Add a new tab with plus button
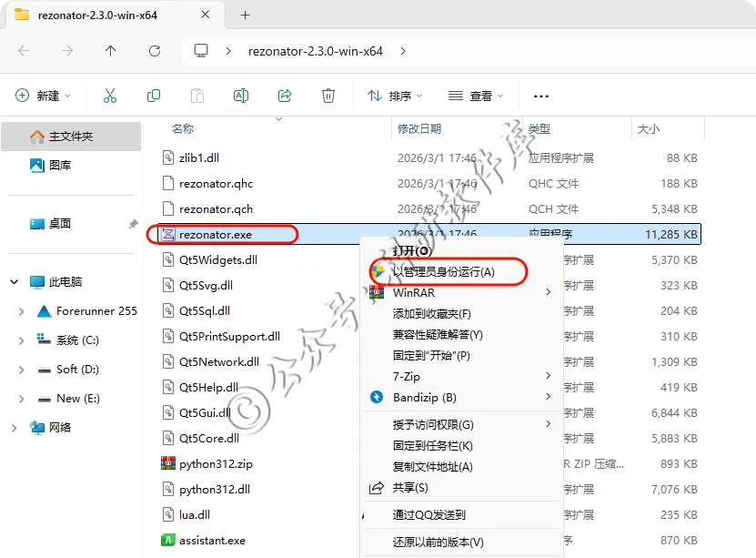This screenshot has width=756, height=558. click(x=245, y=15)
